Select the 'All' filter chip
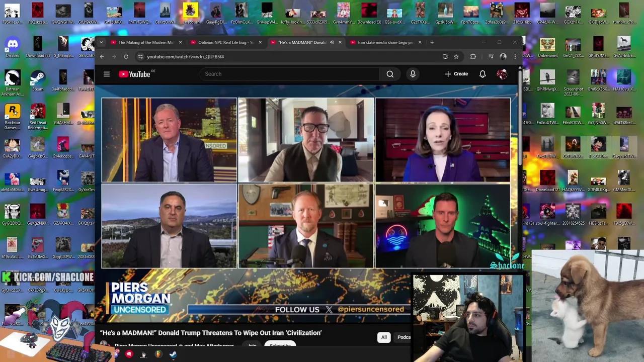The width and height of the screenshot is (644, 362). [x=384, y=337]
